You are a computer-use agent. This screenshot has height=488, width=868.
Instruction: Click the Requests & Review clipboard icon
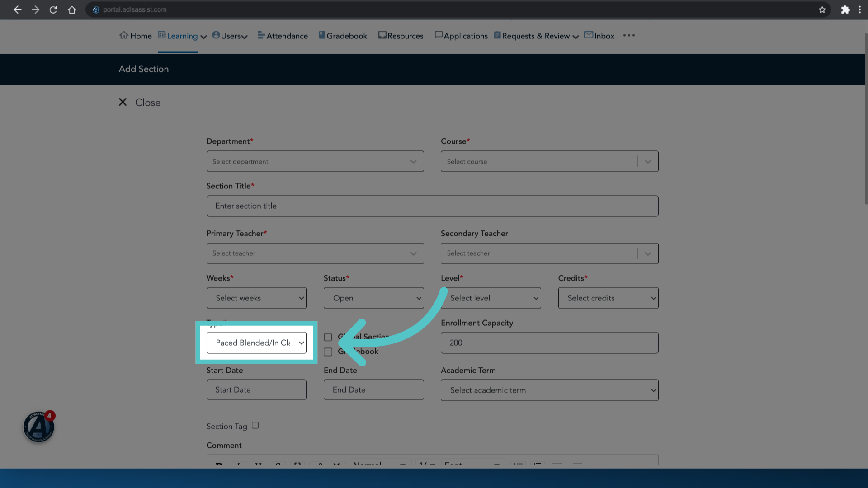pos(497,35)
